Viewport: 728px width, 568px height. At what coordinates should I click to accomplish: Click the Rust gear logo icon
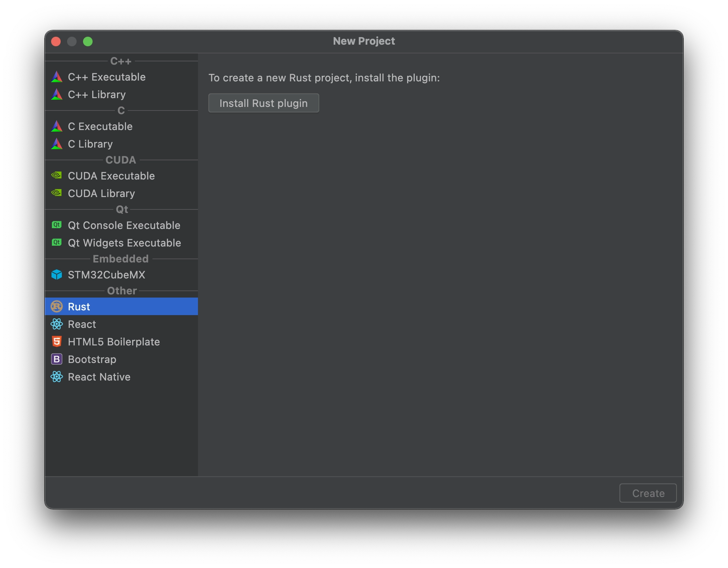click(x=57, y=306)
